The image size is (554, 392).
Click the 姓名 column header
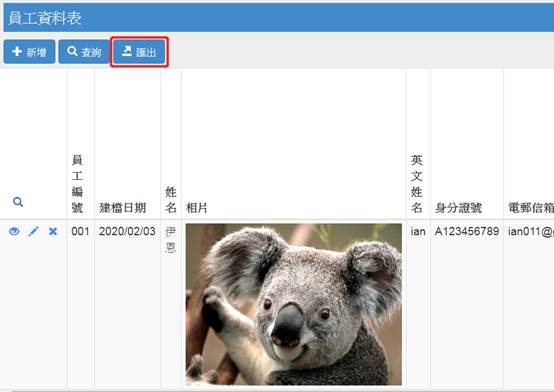pyautogui.click(x=171, y=200)
